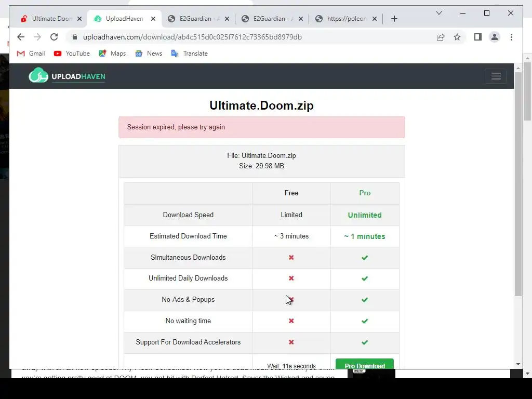Viewport: 532px width, 399px height.
Task: Click red X for No waiting time
Action: coord(291,321)
